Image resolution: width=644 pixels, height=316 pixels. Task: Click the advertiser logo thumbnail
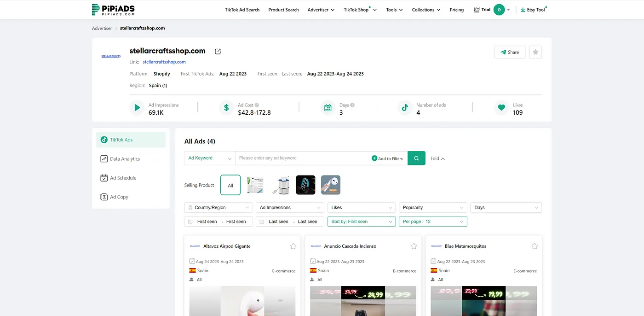pyautogui.click(x=111, y=56)
